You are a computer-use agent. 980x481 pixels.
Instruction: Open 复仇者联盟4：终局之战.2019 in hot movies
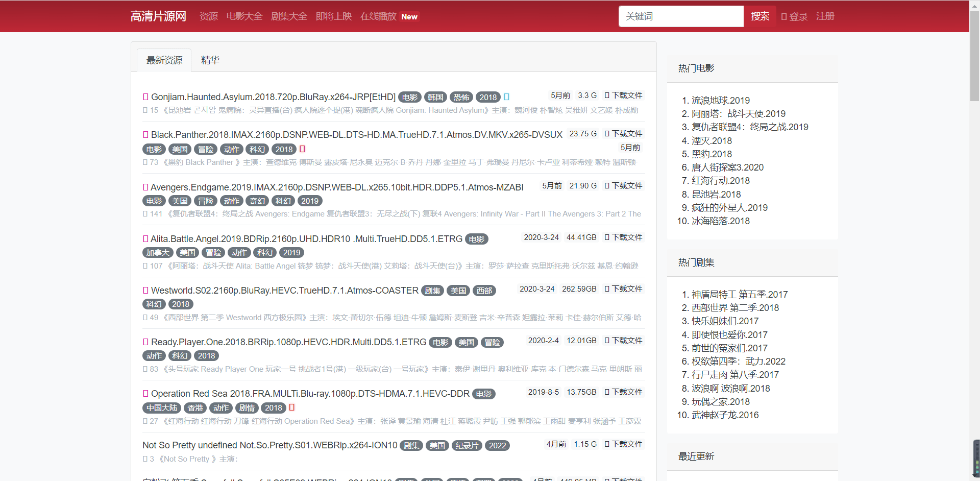[x=750, y=127]
